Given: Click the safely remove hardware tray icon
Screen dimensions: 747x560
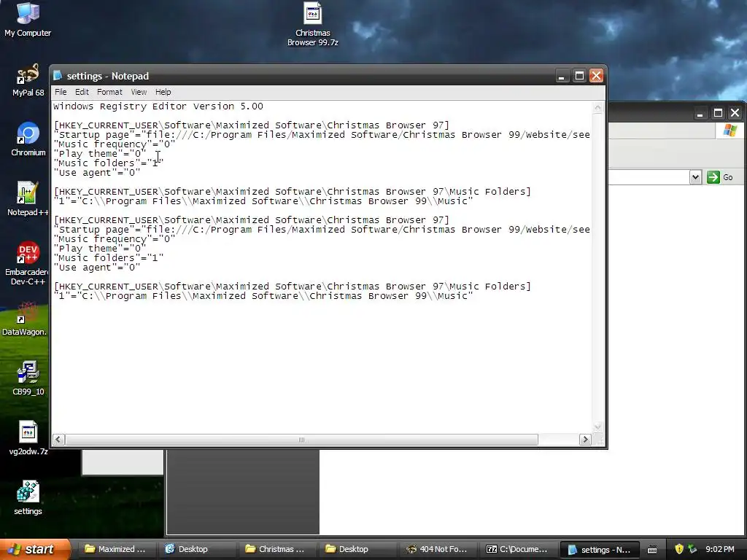Looking at the screenshot, I should pyautogui.click(x=692, y=549).
